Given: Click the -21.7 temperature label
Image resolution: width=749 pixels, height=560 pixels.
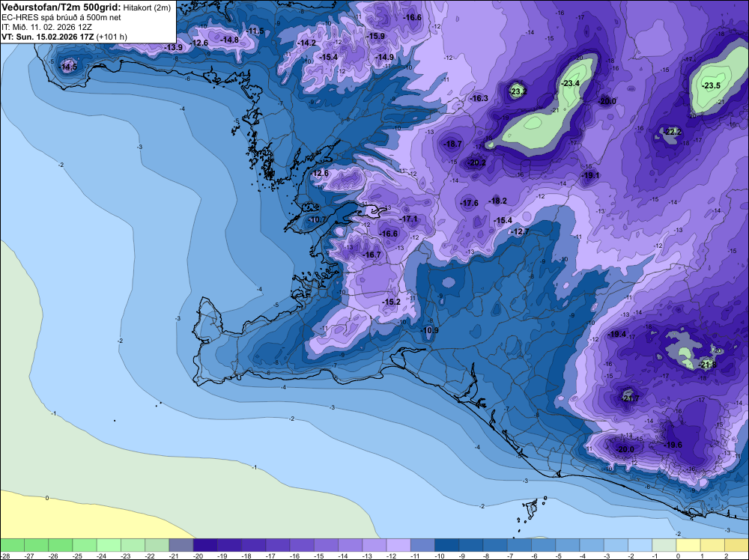Looking at the screenshot, I should pyautogui.click(x=630, y=398).
